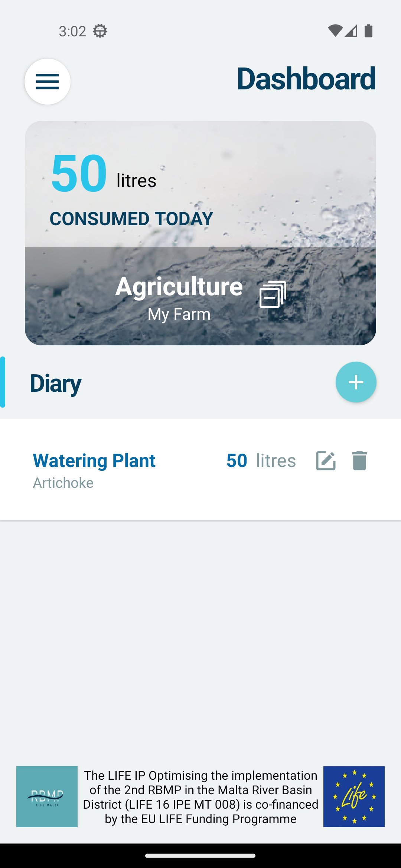Image resolution: width=401 pixels, height=868 pixels.
Task: Select the Agriculture profile title
Action: pos(179,287)
